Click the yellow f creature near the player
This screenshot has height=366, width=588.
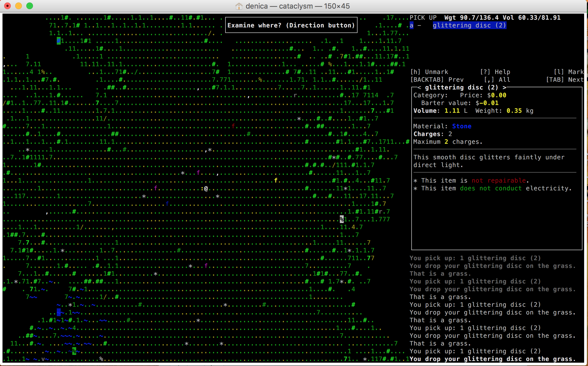276,180
